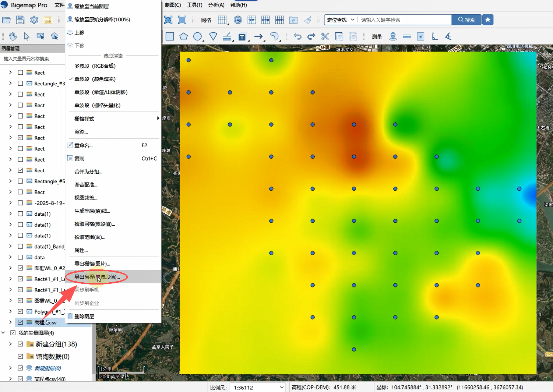The image size is (553, 392).
Task: Check the Rectangle_#5 layer checkbox
Action: click(21, 181)
